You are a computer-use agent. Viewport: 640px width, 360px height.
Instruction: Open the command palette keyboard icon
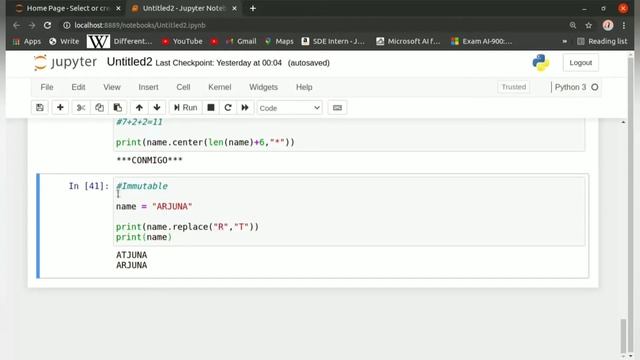pos(337,108)
